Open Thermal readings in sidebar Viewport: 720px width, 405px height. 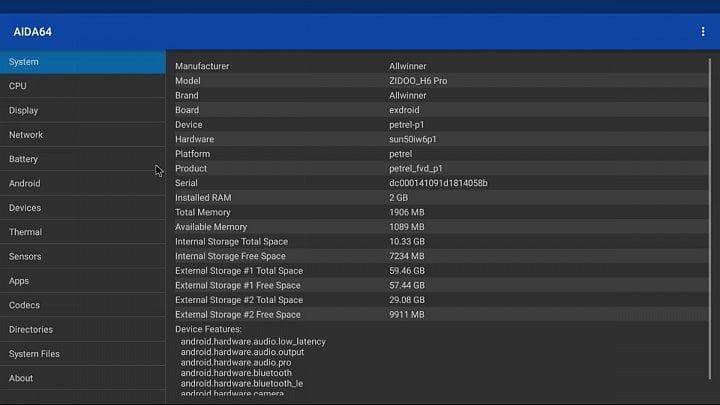point(82,232)
